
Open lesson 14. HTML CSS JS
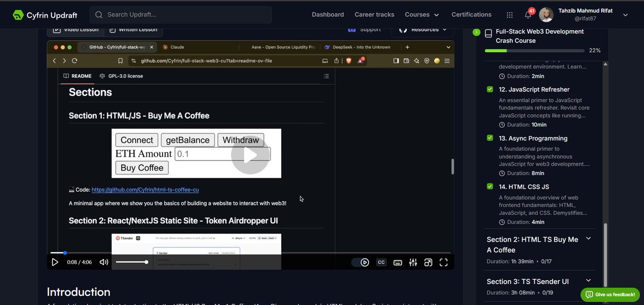click(524, 187)
